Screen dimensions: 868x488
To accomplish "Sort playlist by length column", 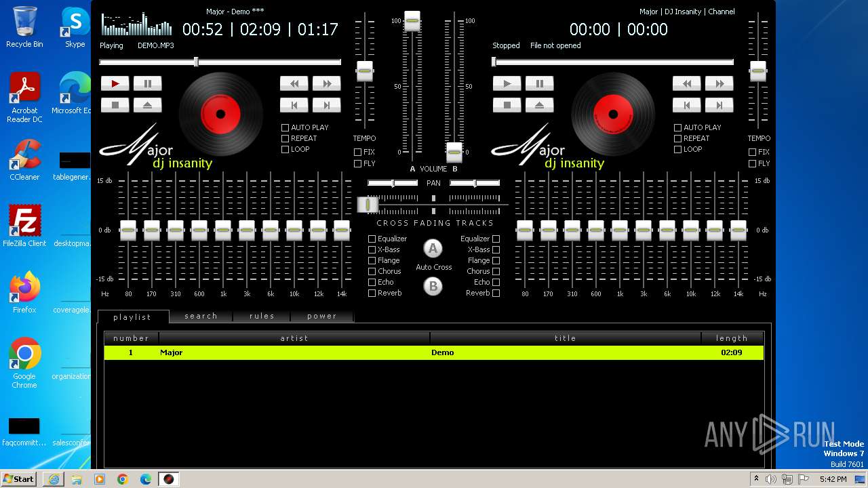I will pos(732,338).
